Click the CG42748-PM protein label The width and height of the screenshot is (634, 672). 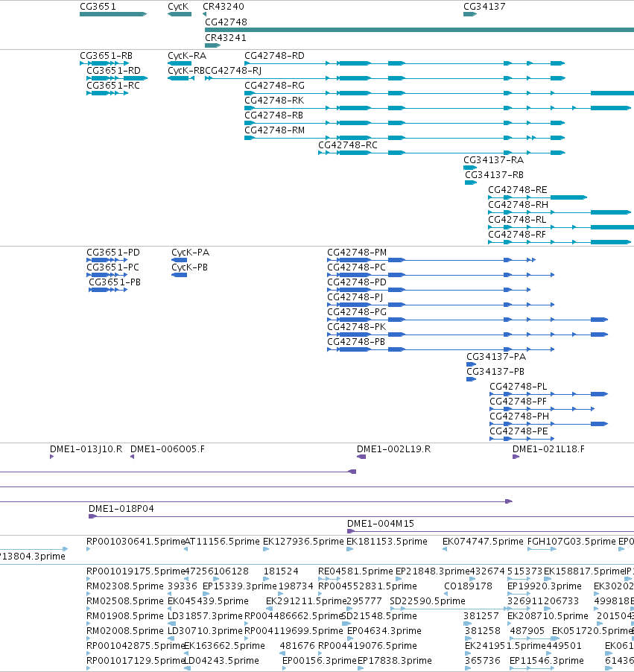(x=357, y=253)
